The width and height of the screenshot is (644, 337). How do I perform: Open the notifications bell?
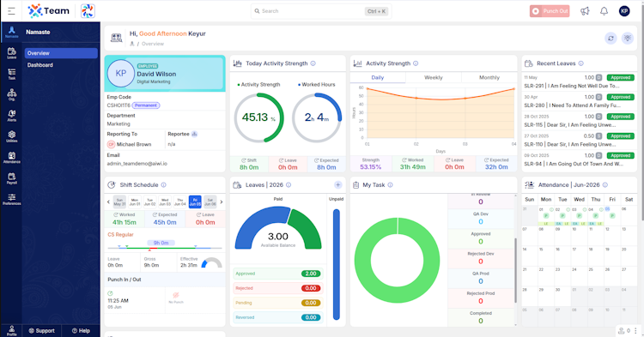[604, 11]
